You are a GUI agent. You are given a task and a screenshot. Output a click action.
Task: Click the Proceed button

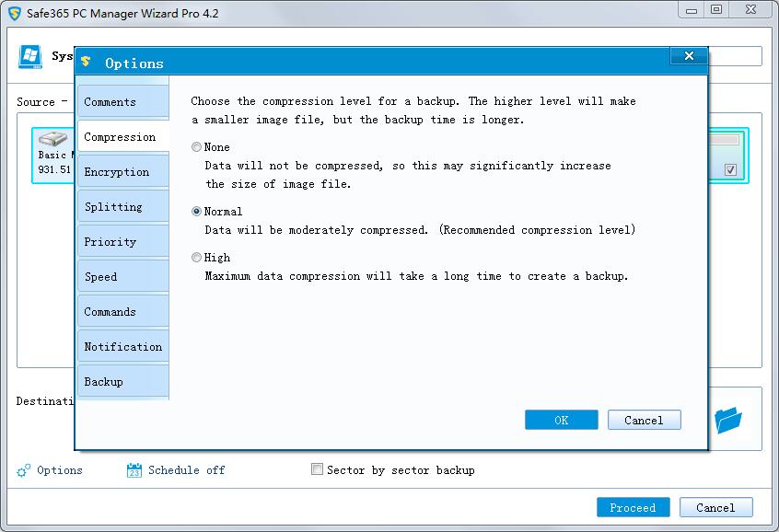[x=633, y=508]
